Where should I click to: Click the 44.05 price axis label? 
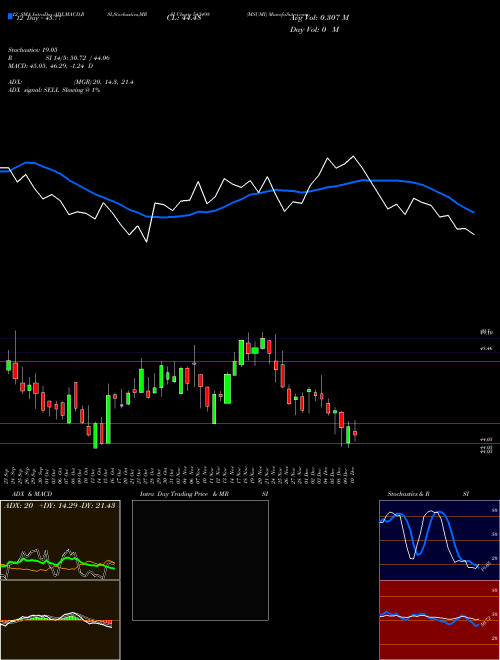click(486, 439)
